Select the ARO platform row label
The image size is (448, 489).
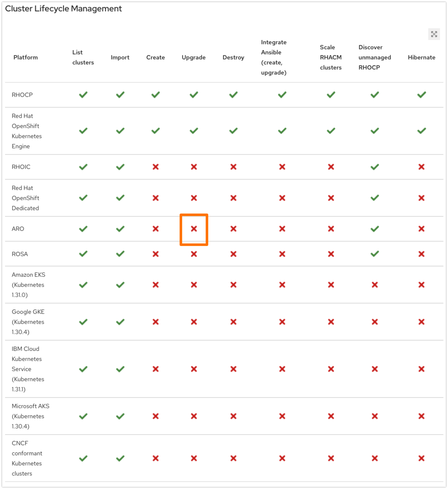18,229
